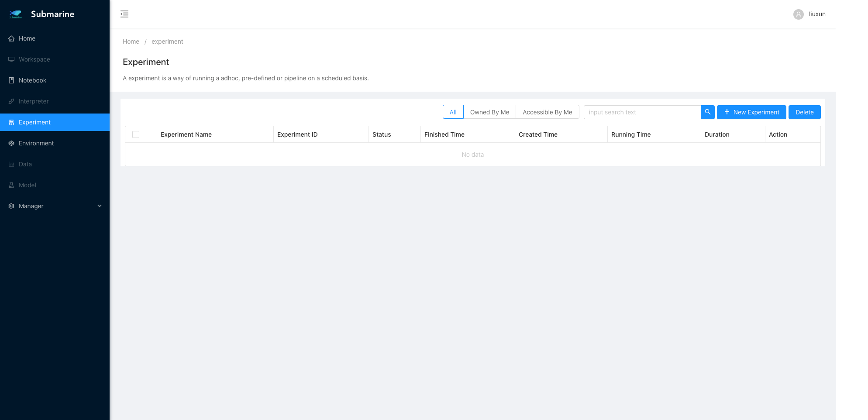Image resolution: width=868 pixels, height=420 pixels.
Task: Open the Data menu item
Action: click(x=55, y=164)
